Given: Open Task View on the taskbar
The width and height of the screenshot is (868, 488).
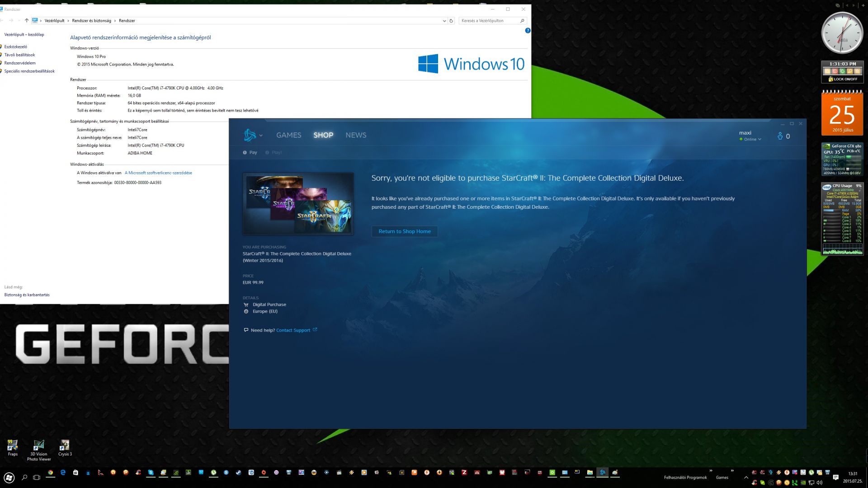Looking at the screenshot, I should point(37,477).
